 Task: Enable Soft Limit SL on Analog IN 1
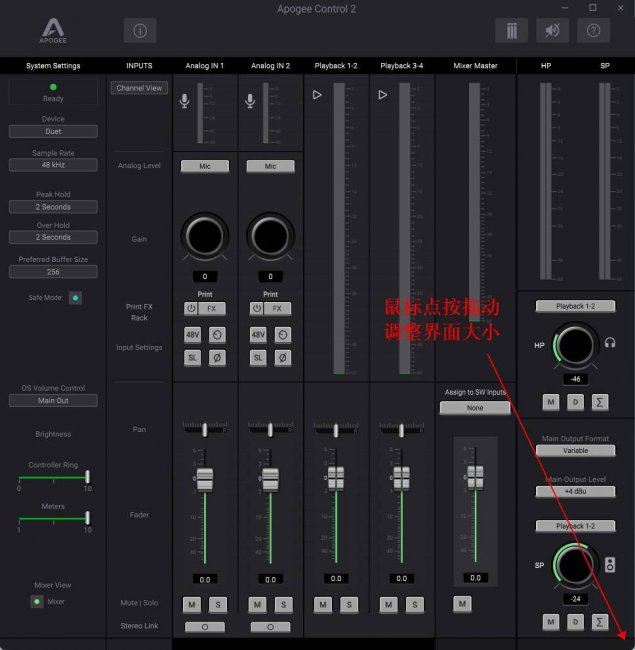coord(192,358)
